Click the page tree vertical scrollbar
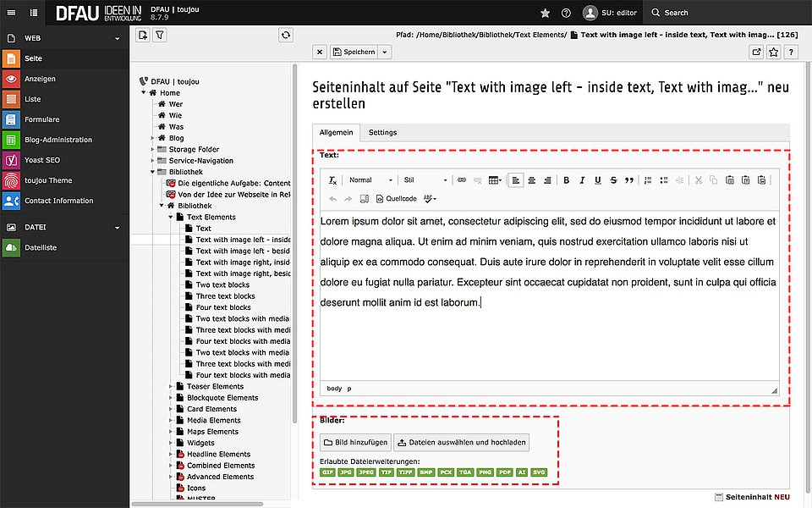The width and height of the screenshot is (812, 508). tap(294, 244)
